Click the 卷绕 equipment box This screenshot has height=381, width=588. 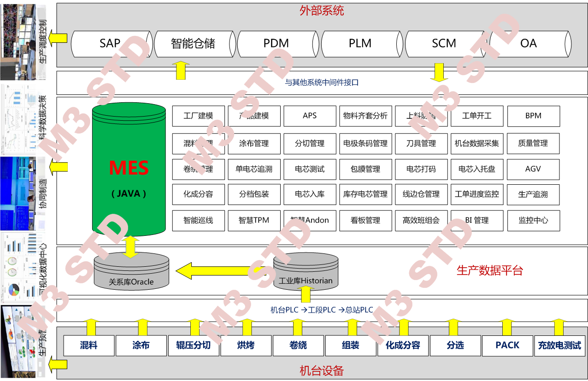[x=298, y=346]
